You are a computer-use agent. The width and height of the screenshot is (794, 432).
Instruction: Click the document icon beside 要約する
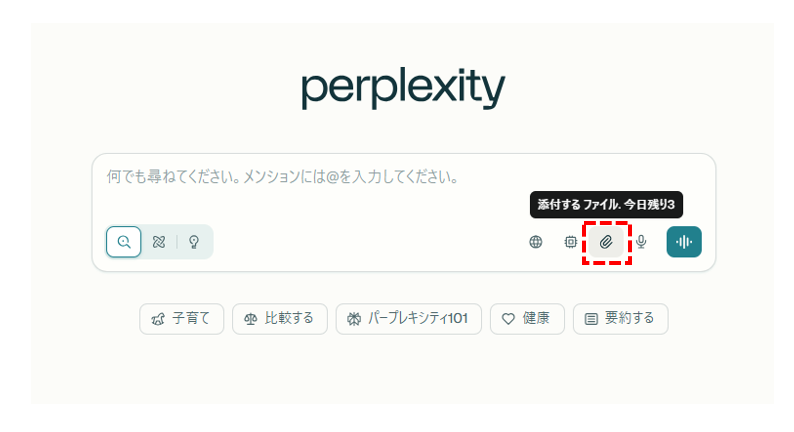pos(591,319)
